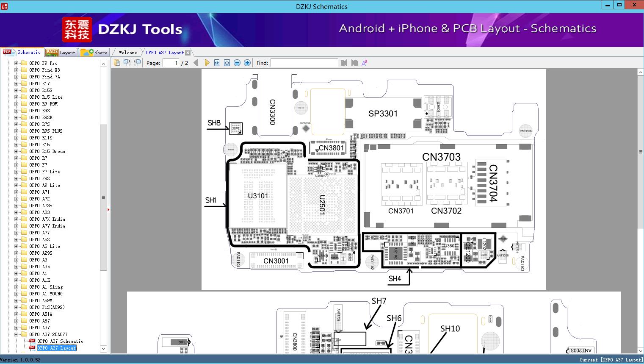Zoom in with the plus icon
Viewport: 644px width, 364px height.
pos(247,63)
